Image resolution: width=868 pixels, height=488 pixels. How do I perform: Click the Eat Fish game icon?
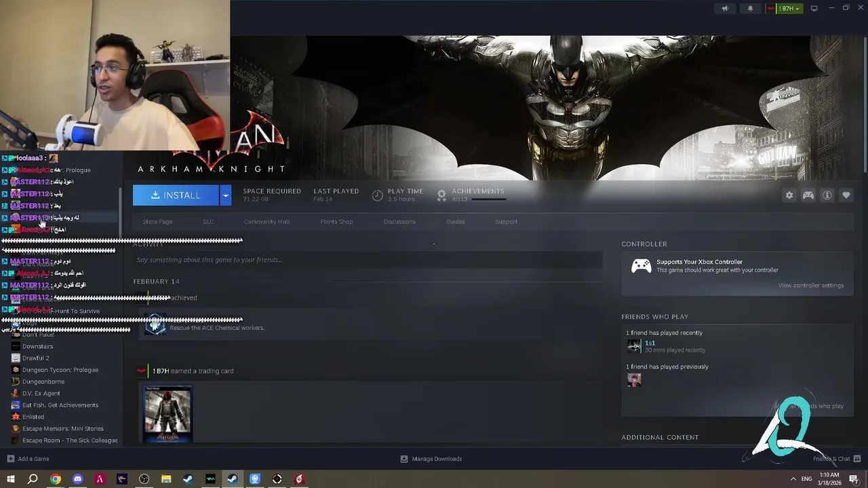(16, 405)
